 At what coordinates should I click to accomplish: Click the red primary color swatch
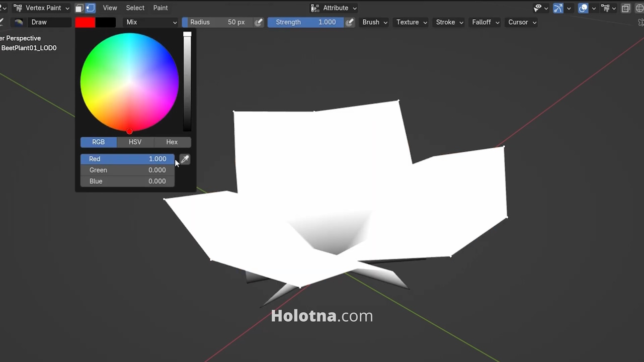pos(85,22)
